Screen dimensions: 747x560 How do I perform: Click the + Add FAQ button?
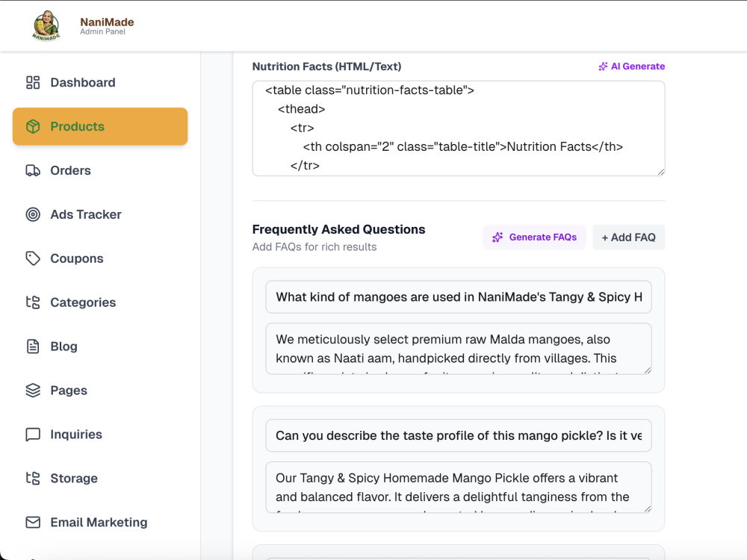629,237
